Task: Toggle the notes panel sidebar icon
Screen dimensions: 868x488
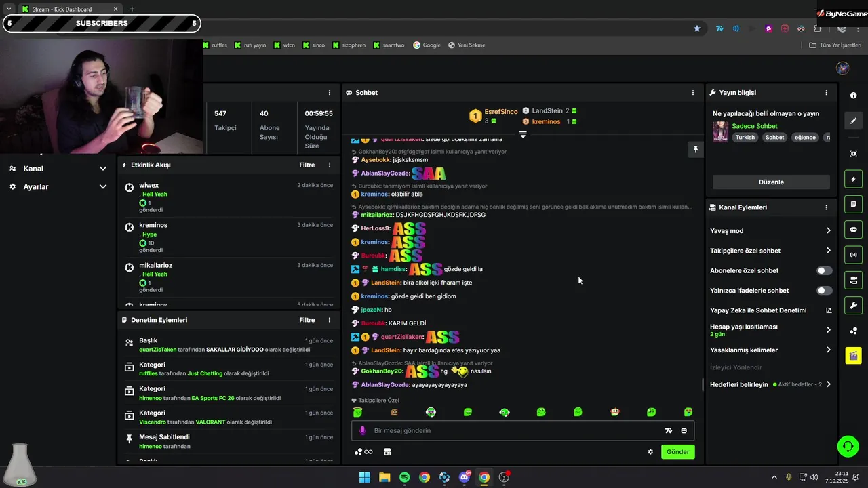Action: (853, 204)
